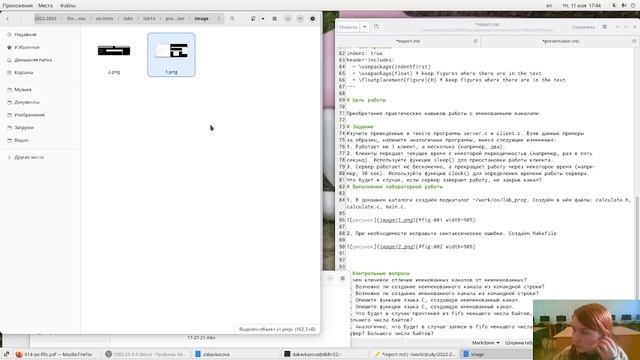This screenshot has width=640, height=360.
Task: Go forward in the file manager
Action: 21,19
